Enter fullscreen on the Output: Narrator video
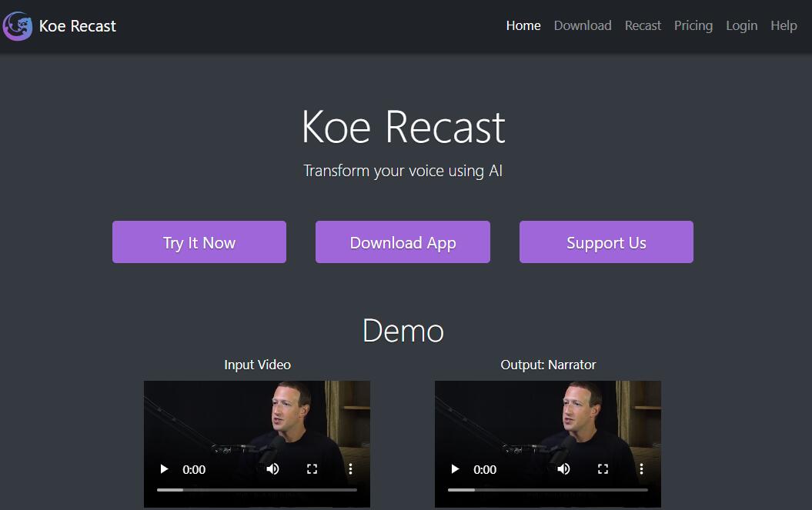The image size is (812, 510). pos(603,469)
